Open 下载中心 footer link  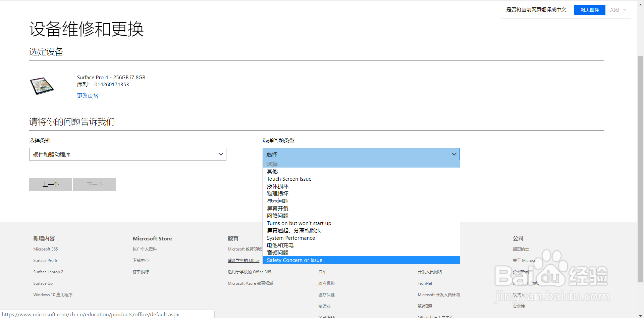point(141,261)
